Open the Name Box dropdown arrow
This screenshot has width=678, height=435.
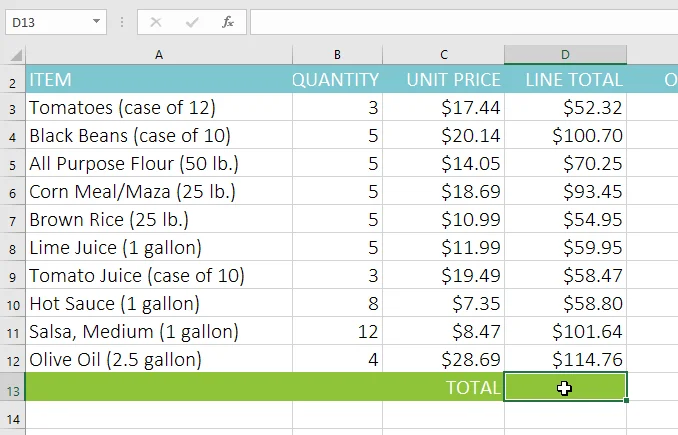96,22
